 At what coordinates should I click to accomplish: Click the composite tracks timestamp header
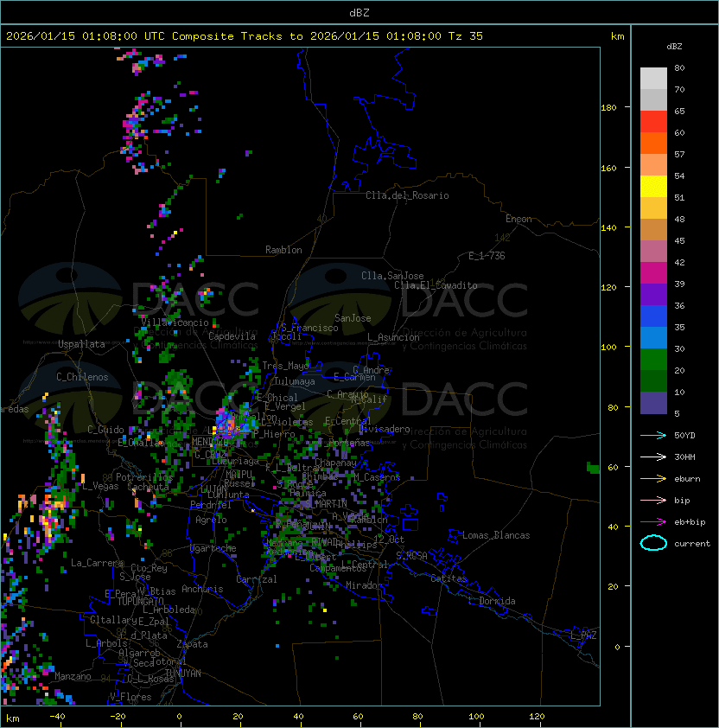pyautogui.click(x=245, y=36)
